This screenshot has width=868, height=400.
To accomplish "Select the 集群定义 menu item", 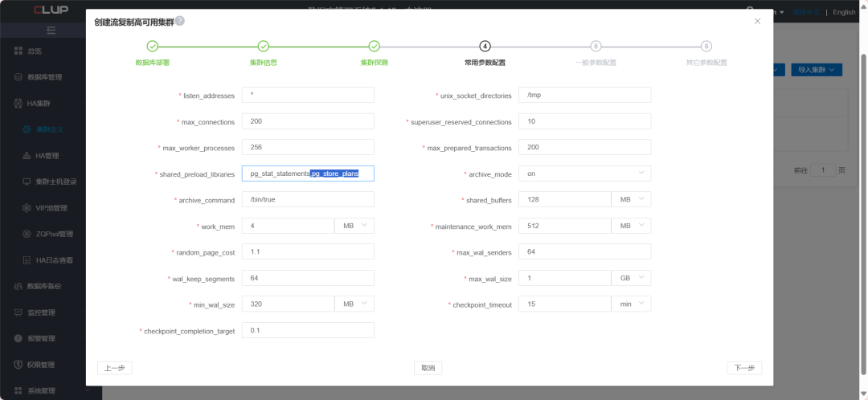I will pos(50,129).
